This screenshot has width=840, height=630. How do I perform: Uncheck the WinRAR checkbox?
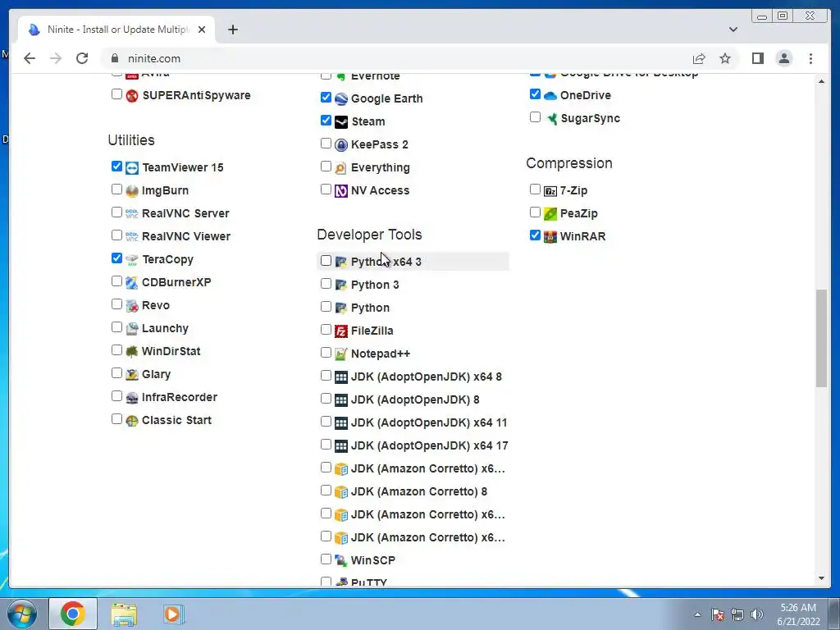(535, 235)
